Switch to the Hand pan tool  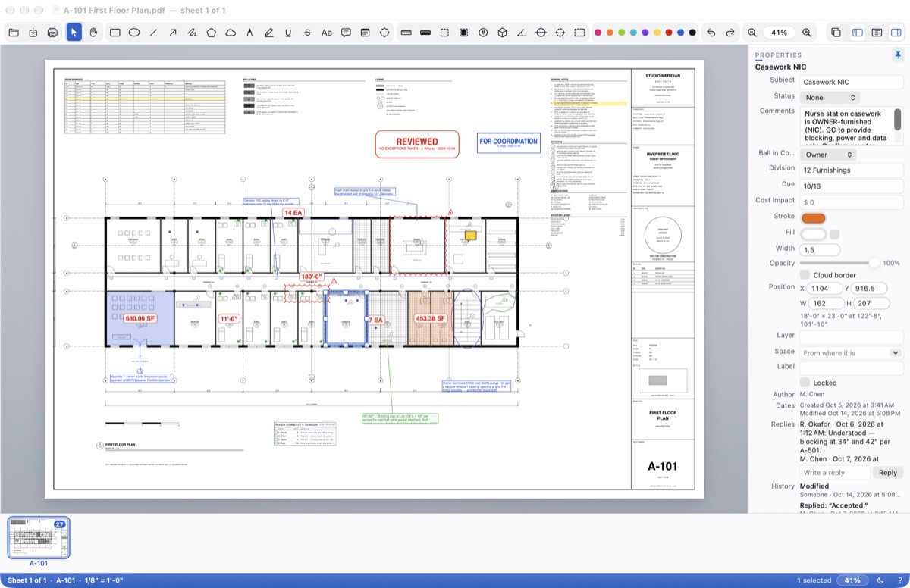(93, 33)
